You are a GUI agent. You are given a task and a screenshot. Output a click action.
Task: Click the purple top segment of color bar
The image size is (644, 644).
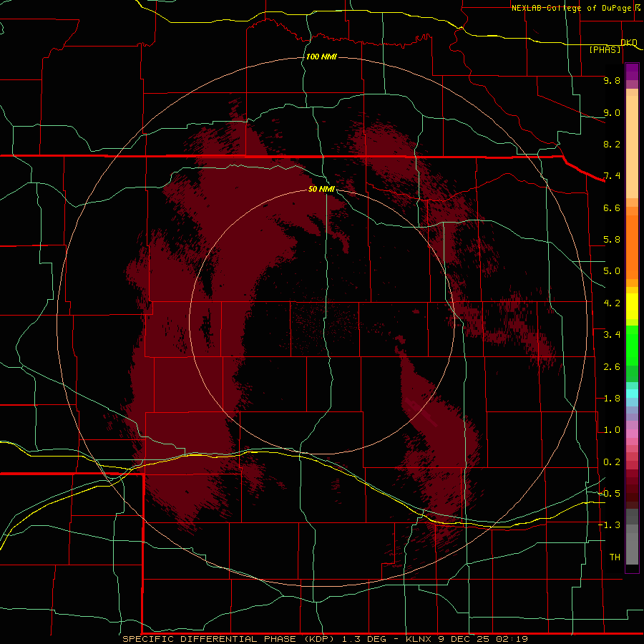point(632,72)
